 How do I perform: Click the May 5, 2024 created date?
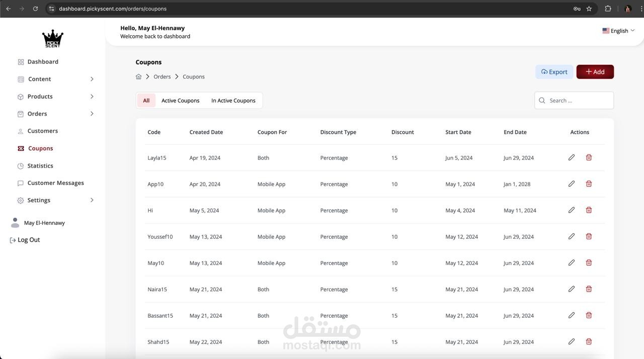[204, 211]
